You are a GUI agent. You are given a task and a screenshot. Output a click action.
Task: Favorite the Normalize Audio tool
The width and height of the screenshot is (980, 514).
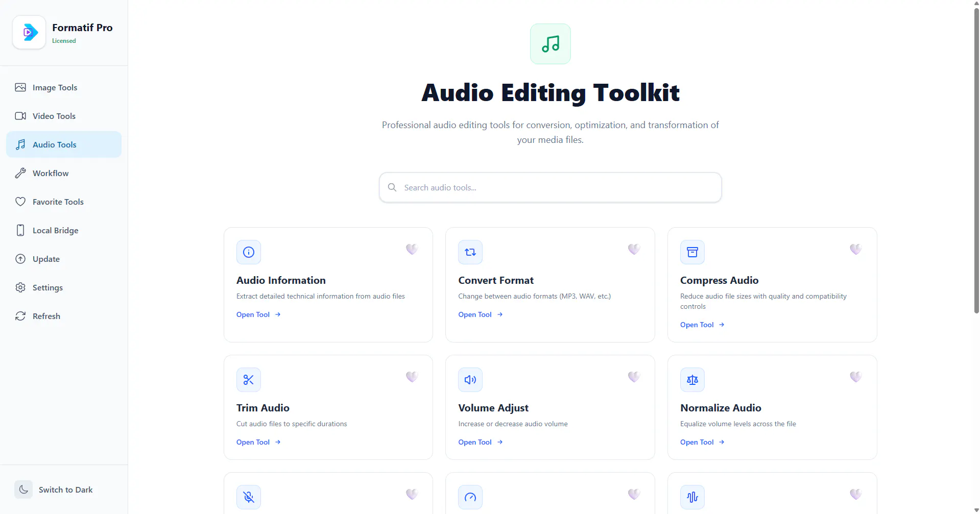pos(856,377)
